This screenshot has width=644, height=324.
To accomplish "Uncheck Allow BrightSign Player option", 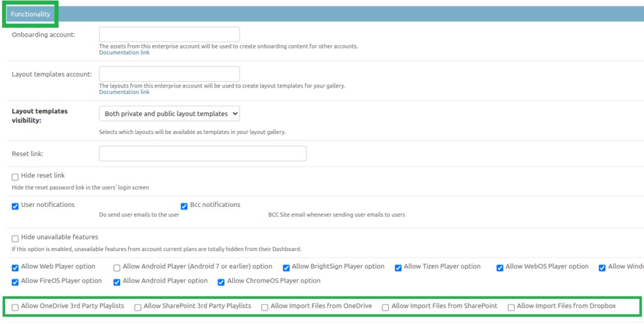I will click(x=286, y=267).
